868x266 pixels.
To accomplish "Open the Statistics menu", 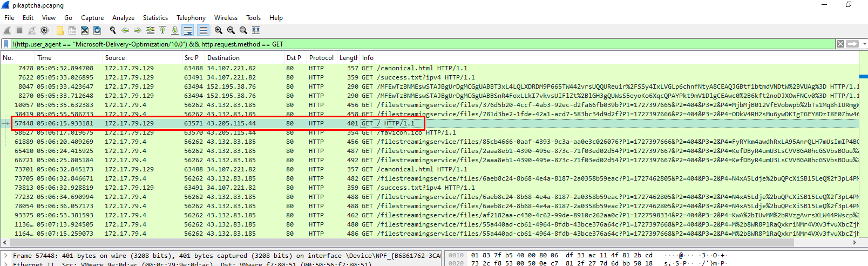I will pos(155,18).
